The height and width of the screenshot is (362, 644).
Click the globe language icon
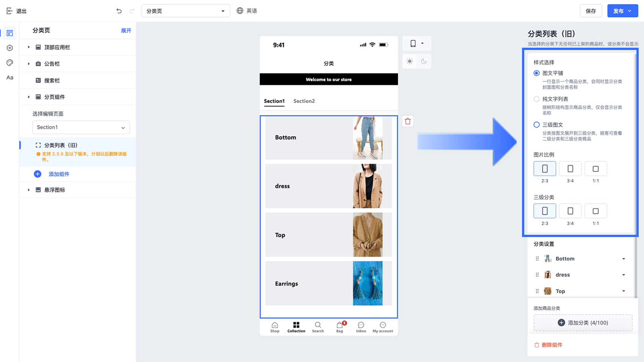click(x=240, y=11)
